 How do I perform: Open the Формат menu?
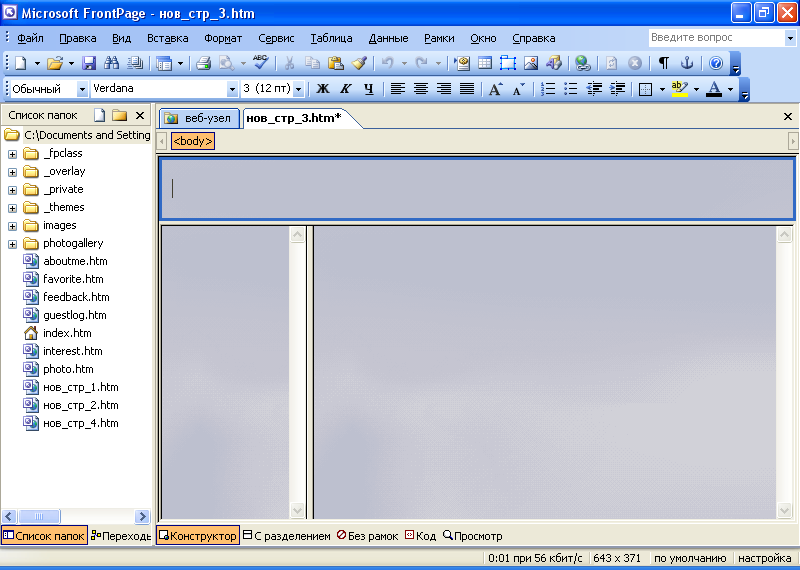tap(223, 38)
